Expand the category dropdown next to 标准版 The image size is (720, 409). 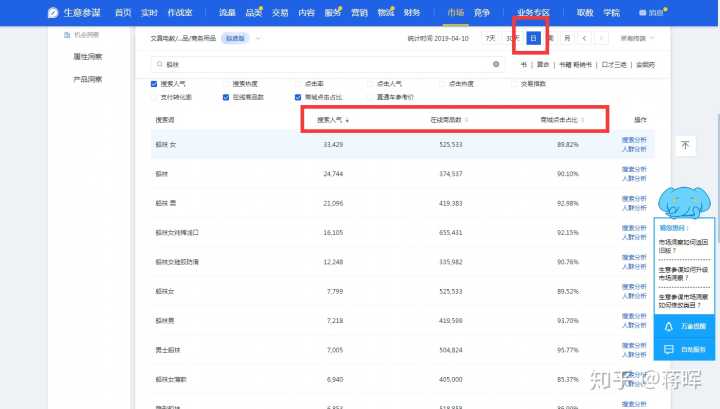click(258, 38)
